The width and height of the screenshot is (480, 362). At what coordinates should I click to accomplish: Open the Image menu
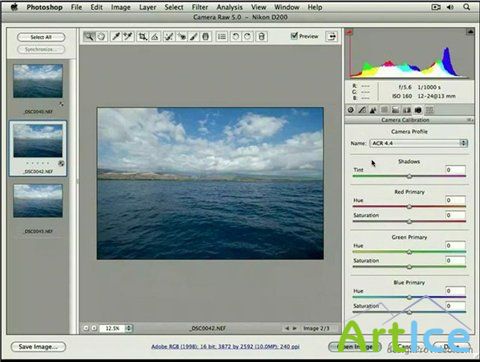coord(121,7)
